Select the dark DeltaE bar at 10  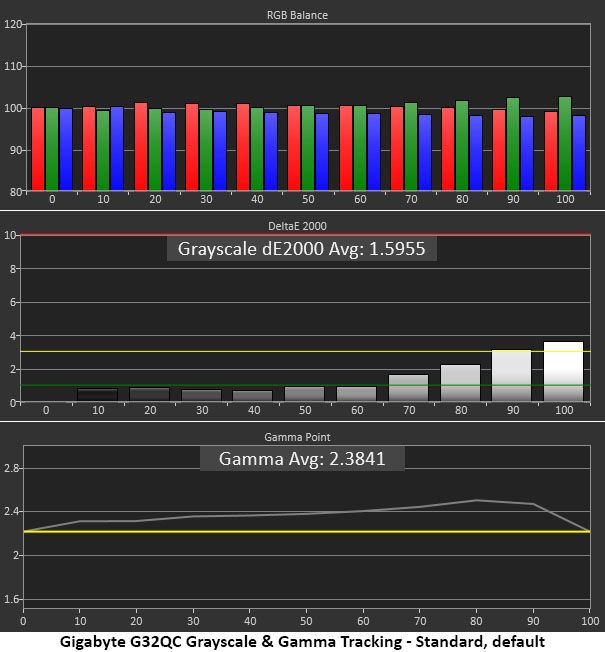pos(98,395)
